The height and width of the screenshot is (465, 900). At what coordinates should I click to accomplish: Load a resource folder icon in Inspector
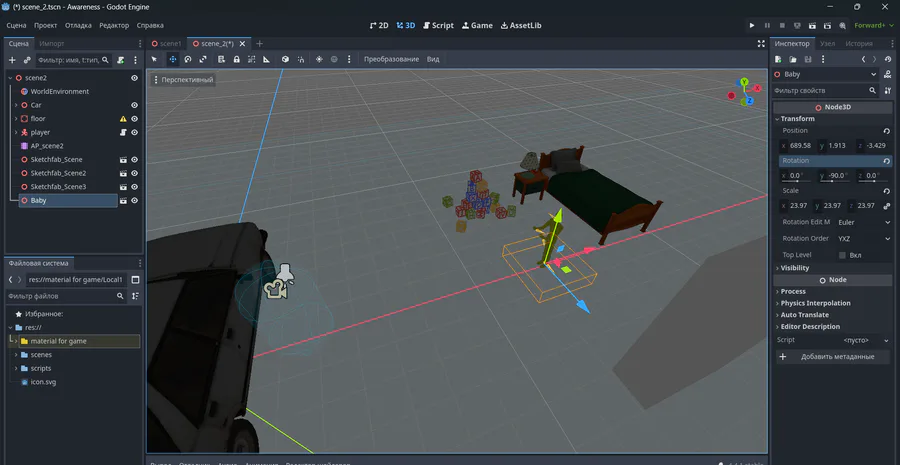tap(793, 59)
